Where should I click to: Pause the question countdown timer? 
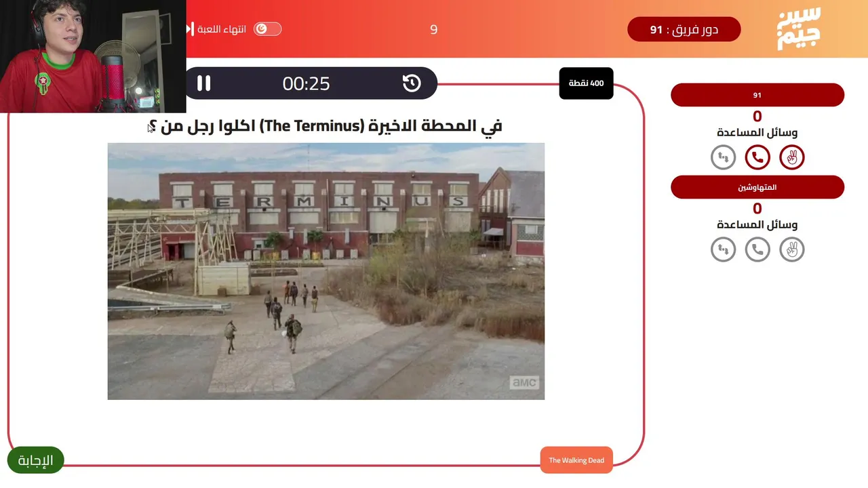pyautogui.click(x=204, y=83)
